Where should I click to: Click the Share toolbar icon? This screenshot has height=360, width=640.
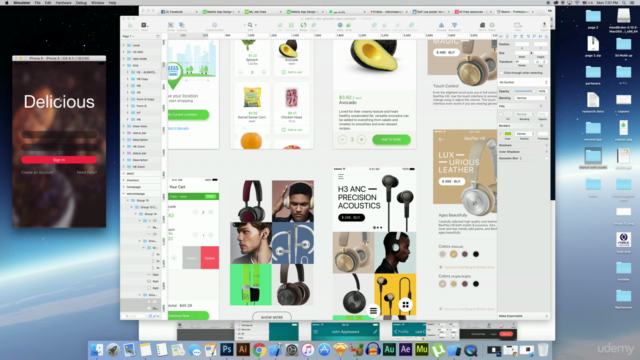492,26
